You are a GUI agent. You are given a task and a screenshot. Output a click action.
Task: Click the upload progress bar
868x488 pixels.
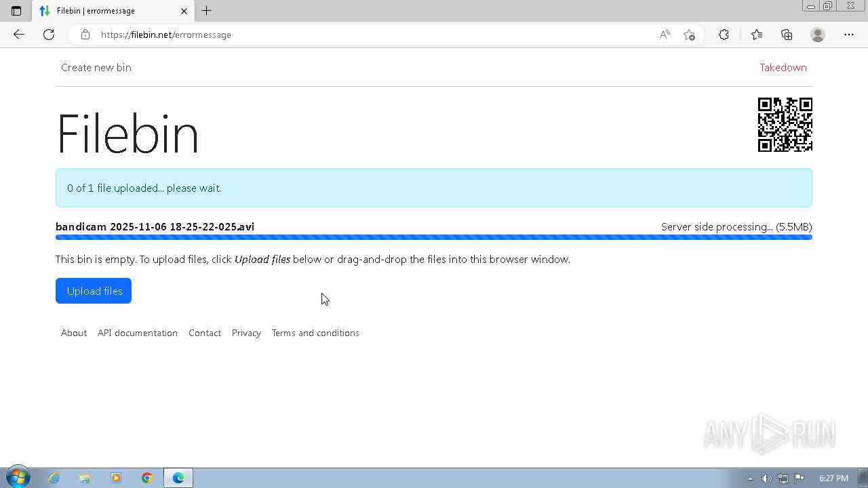(434, 237)
